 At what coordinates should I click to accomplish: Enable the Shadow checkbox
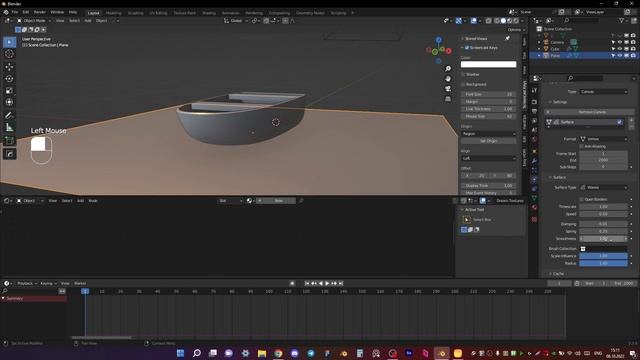tap(463, 74)
